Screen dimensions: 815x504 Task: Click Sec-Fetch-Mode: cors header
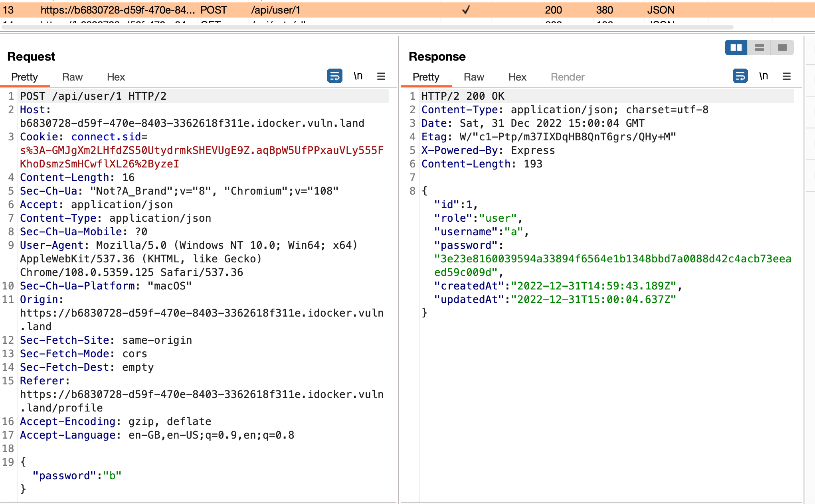(83, 354)
